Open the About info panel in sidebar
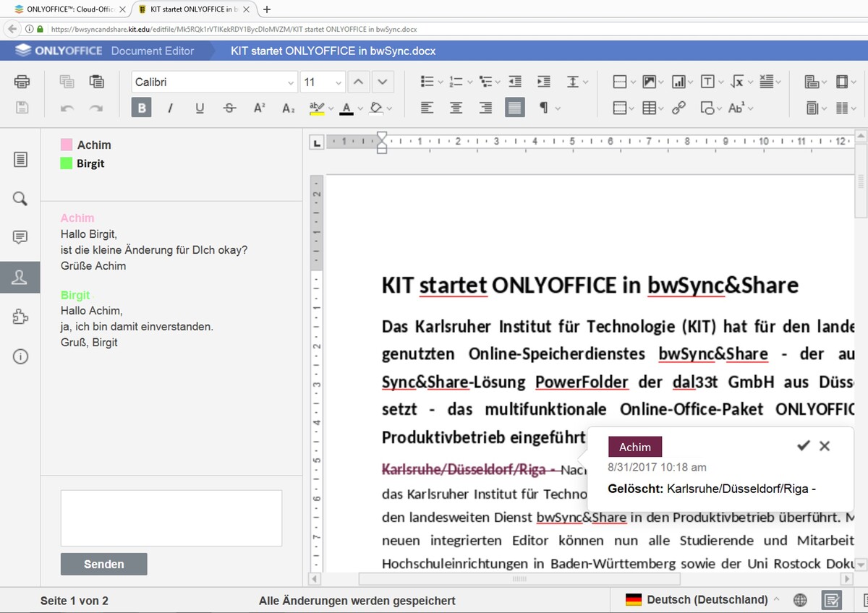 (x=20, y=356)
